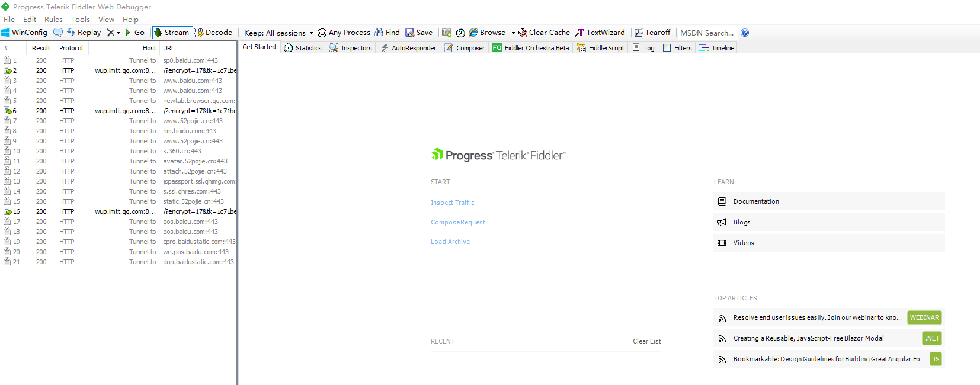This screenshot has height=385, width=980.
Task: Select session 21 dup.baidustatic.com:443 tunnel
Action: point(119,262)
